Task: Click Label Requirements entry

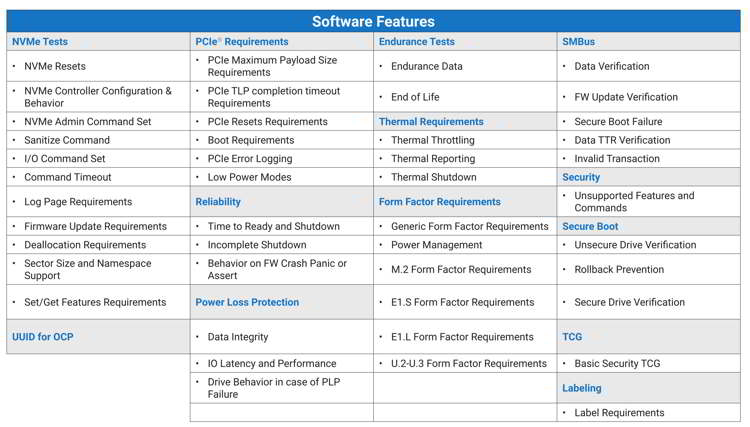Action: coord(619,413)
